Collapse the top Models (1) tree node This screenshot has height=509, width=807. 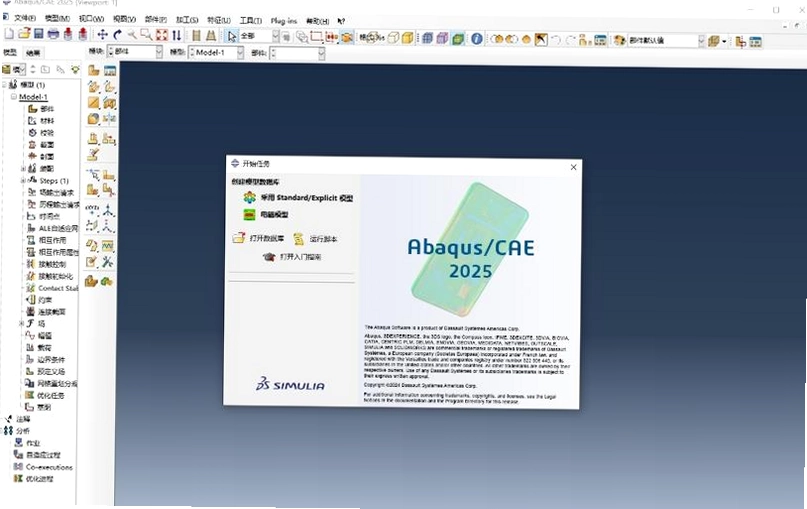click(4, 84)
